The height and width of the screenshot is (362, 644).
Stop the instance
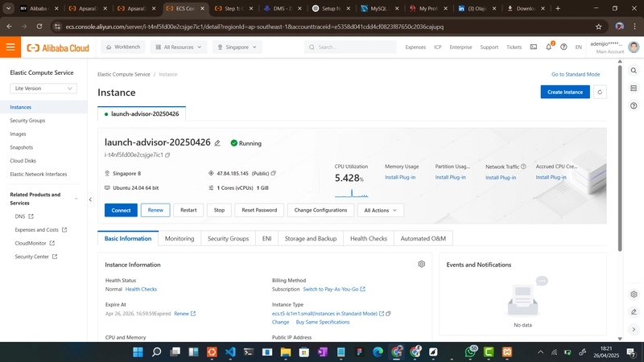(x=219, y=210)
